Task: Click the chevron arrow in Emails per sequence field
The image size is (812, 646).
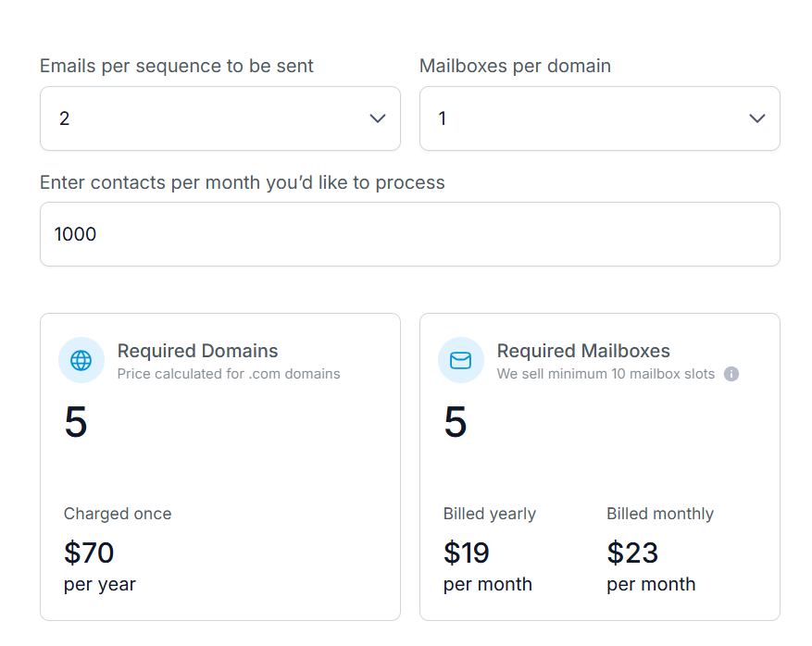Action: (378, 118)
